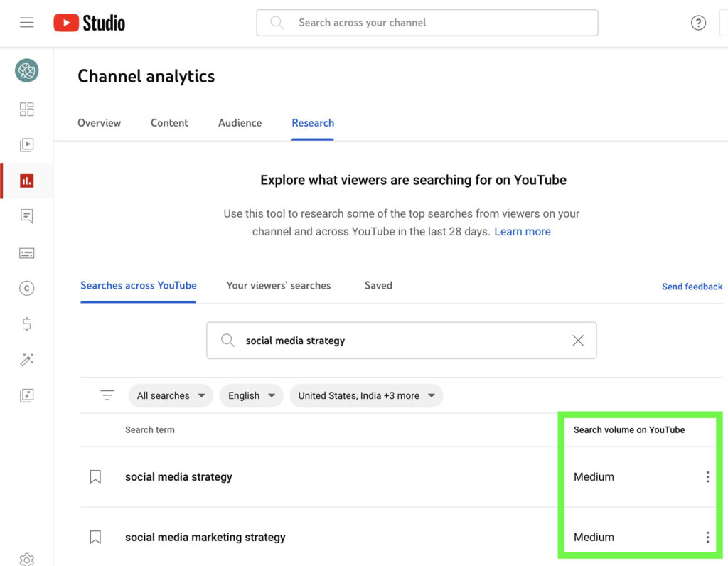Open the hamburger menu next to Studio logo

[x=26, y=21]
